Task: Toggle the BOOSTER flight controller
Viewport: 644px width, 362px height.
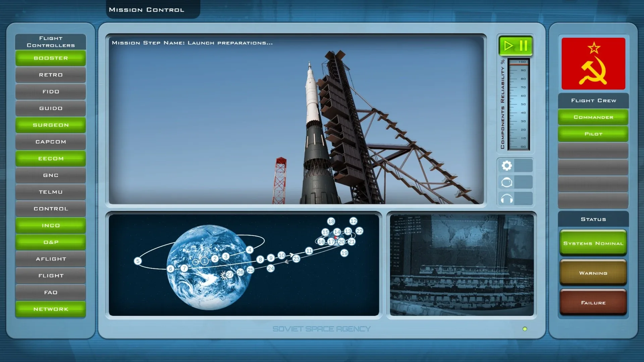Action: tap(51, 58)
